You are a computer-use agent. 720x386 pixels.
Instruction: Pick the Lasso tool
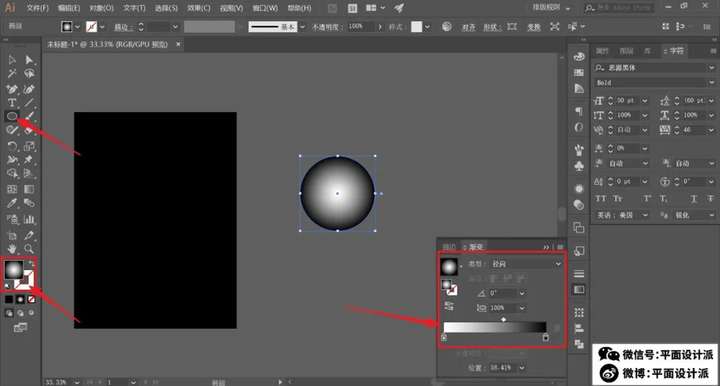29,73
